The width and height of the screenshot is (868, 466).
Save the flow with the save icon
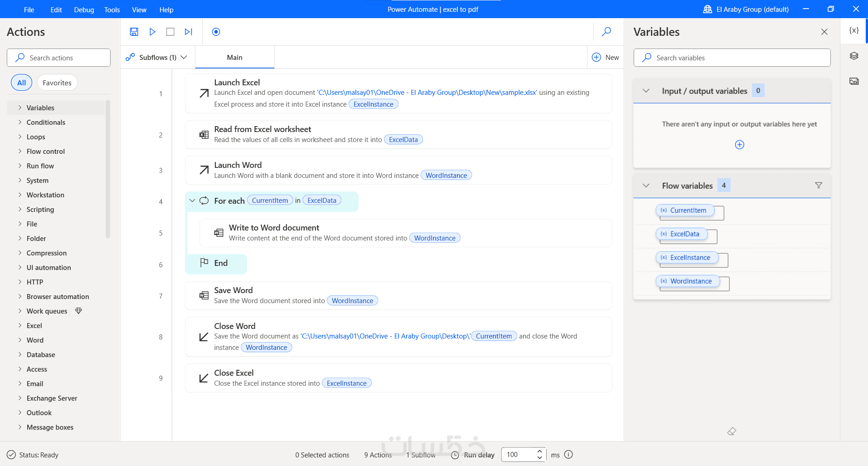pos(134,32)
